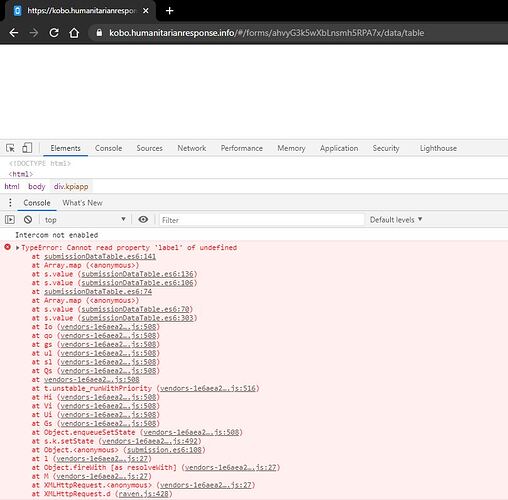Activate the inspect element picker icon
508x500 pixels.
(x=10, y=148)
